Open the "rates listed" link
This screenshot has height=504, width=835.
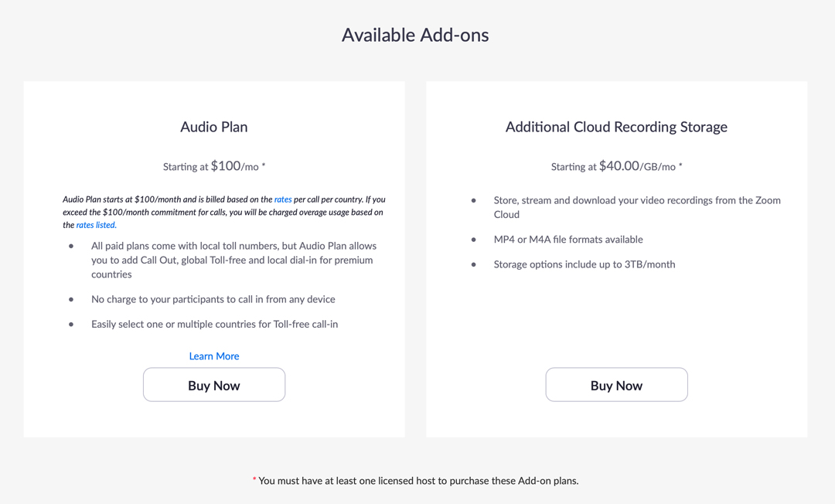[96, 225]
